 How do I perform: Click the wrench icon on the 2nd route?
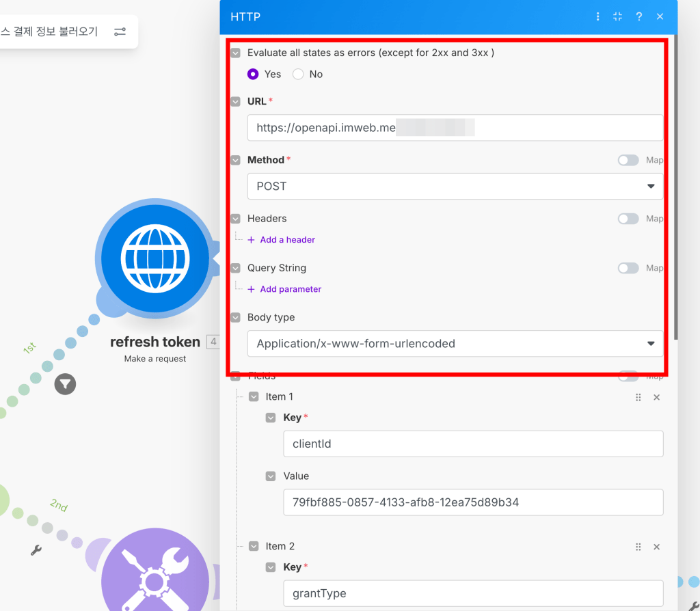(37, 549)
